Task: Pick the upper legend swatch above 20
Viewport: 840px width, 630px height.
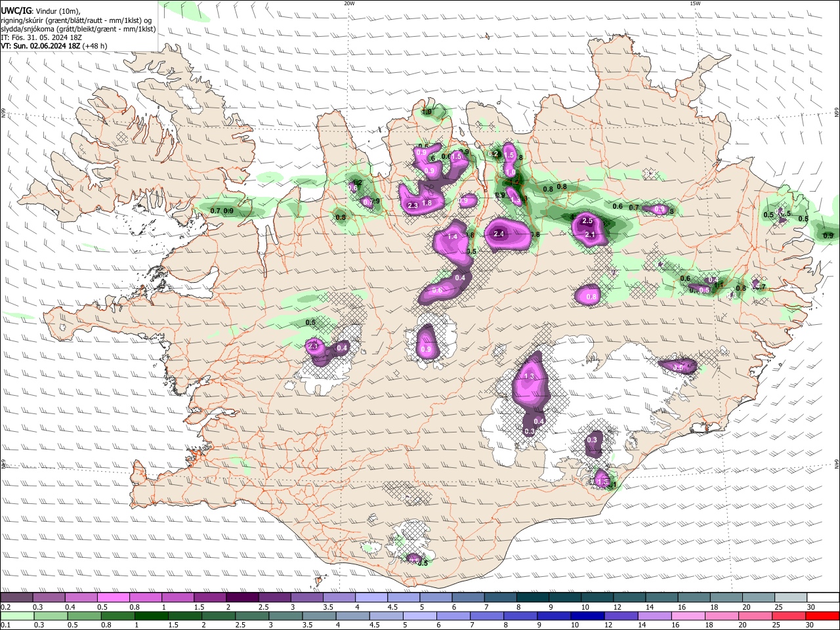Action: tap(759, 598)
